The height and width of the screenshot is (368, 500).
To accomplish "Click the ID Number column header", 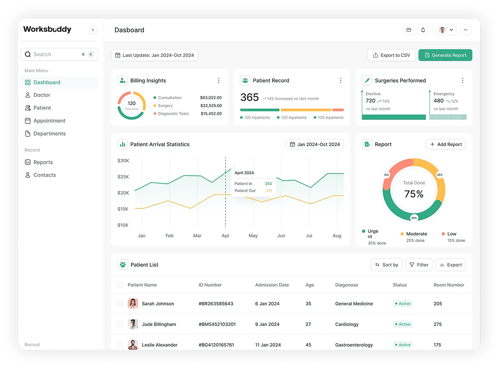I will (x=210, y=285).
